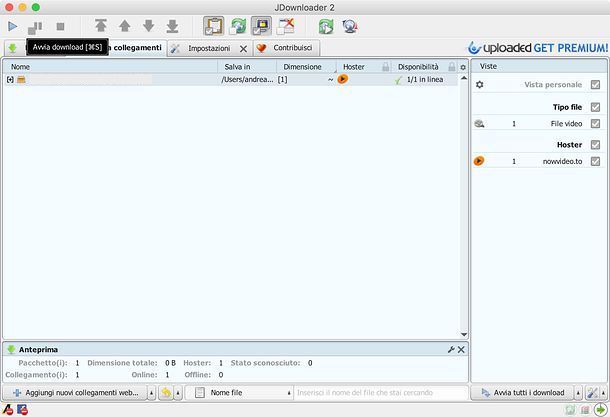Screen dimensions: 610x417
Task: Toggle the Hoster section checkbox
Action: [595, 145]
